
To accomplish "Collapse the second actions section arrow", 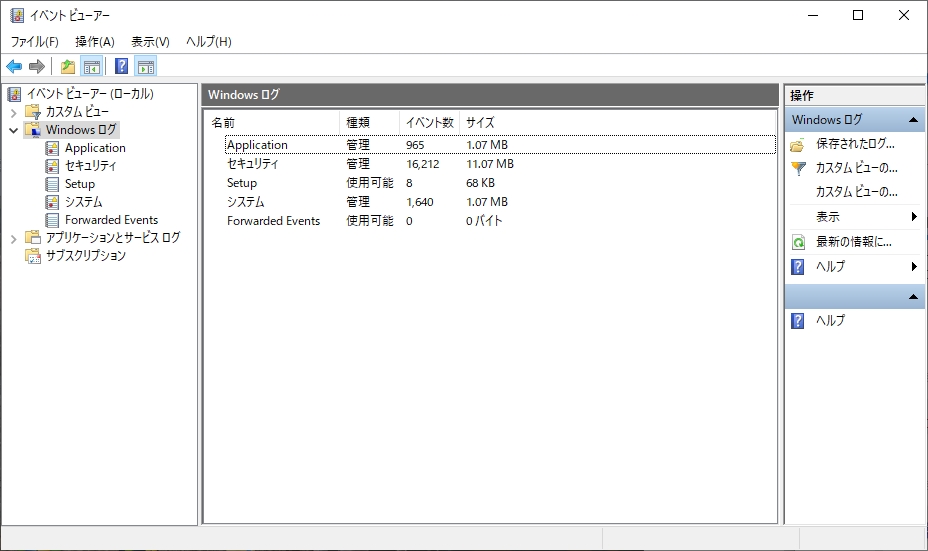I will pos(913,297).
